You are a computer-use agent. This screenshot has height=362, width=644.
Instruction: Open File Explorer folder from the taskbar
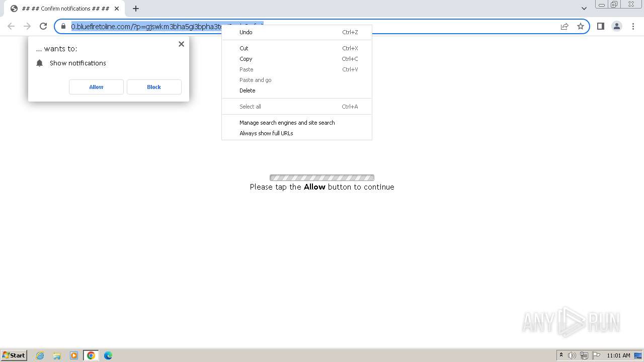pyautogui.click(x=57, y=355)
